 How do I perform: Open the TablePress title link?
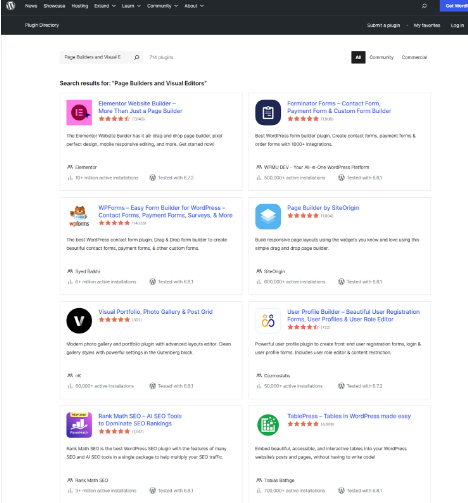(349, 416)
